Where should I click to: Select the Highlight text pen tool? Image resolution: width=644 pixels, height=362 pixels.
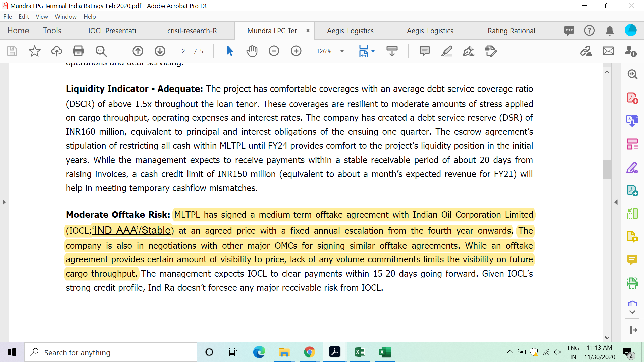coord(446,51)
